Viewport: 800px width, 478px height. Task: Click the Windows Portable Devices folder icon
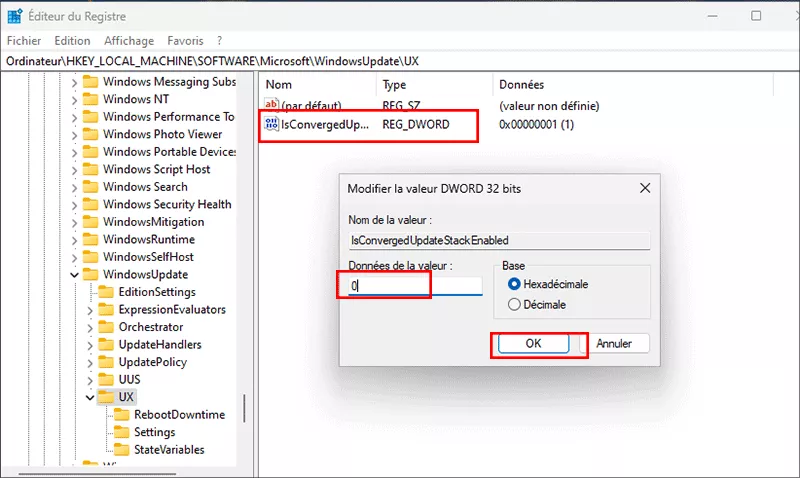click(x=90, y=152)
